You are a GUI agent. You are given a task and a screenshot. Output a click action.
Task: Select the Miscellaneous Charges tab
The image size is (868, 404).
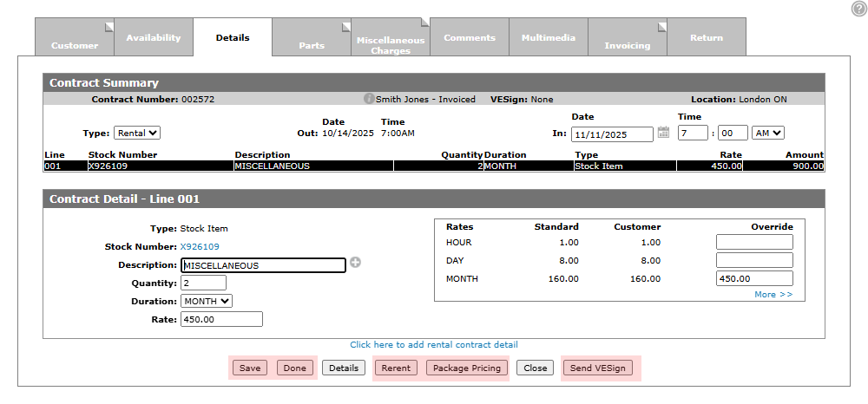[x=391, y=40]
